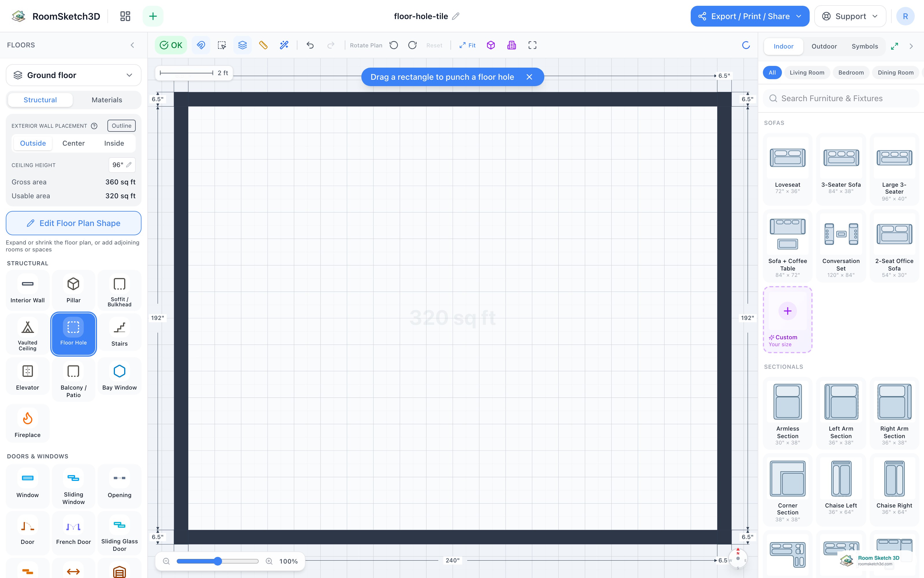Undo the last action
The image size is (924, 578).
click(x=310, y=45)
